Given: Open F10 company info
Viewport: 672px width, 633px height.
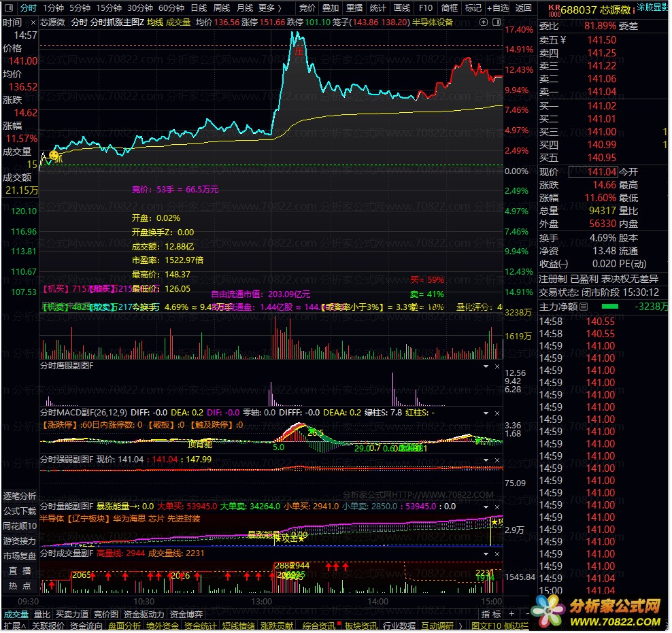Looking at the screenshot, I should point(427,8).
